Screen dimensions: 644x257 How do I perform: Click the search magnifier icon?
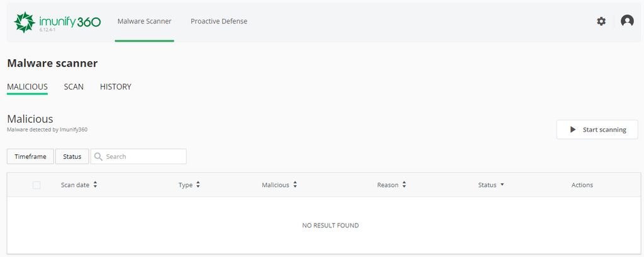pyautogui.click(x=99, y=156)
